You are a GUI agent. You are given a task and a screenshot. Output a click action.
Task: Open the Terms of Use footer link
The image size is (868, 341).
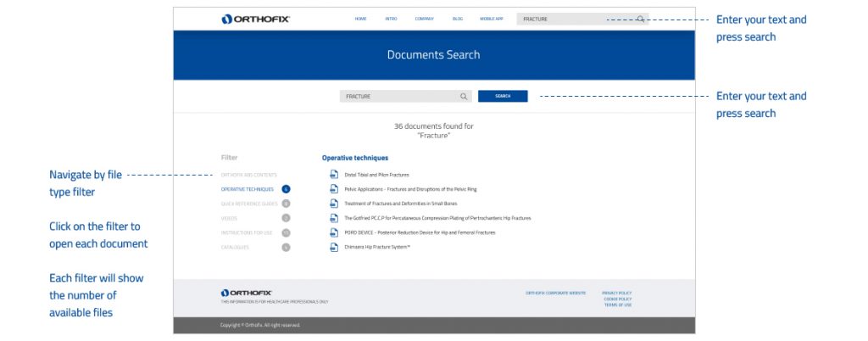[618, 305]
